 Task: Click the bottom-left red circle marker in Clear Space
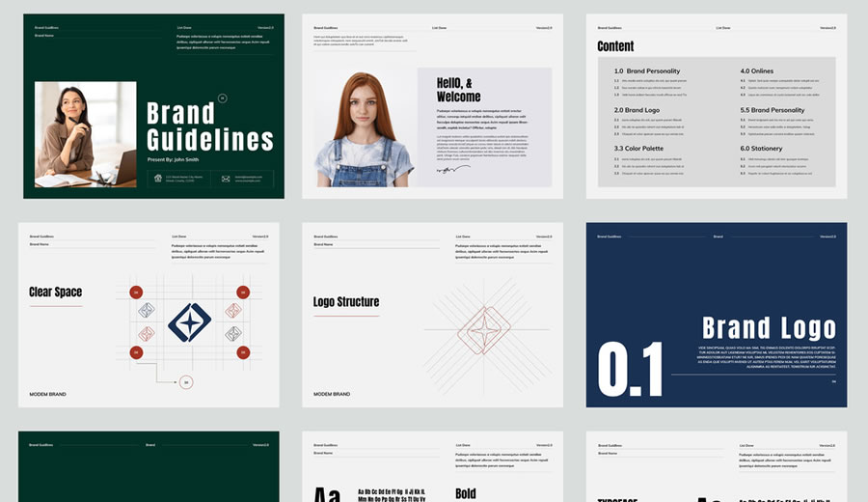coord(136,352)
